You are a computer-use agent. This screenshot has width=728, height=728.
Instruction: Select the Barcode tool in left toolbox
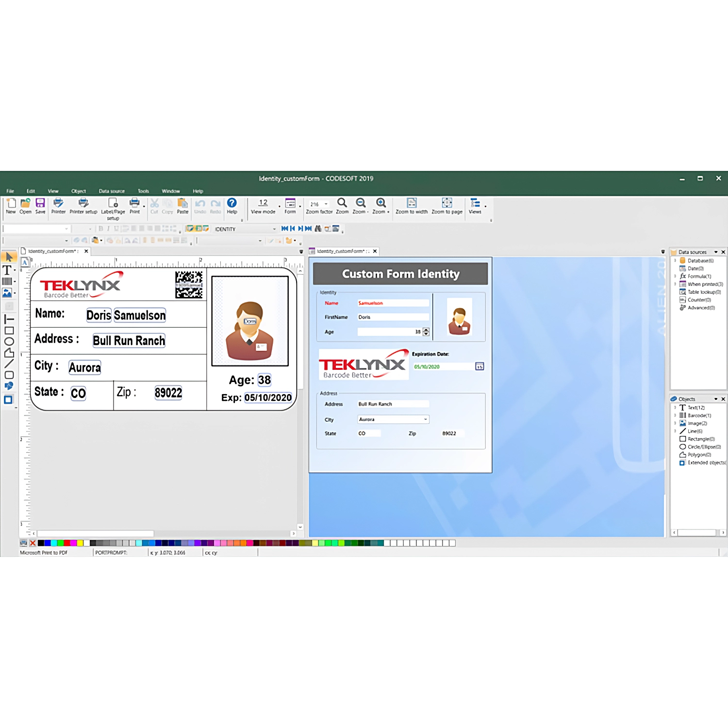(8, 281)
